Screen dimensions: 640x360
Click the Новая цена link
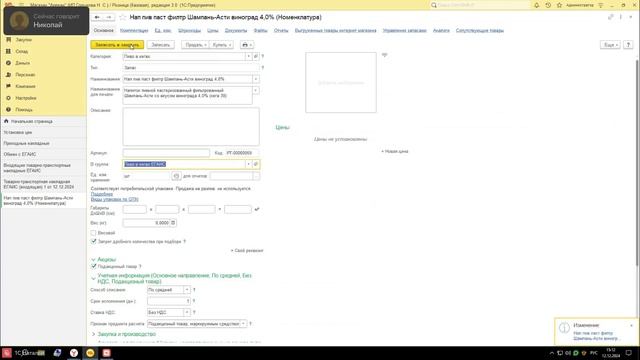[x=395, y=151]
